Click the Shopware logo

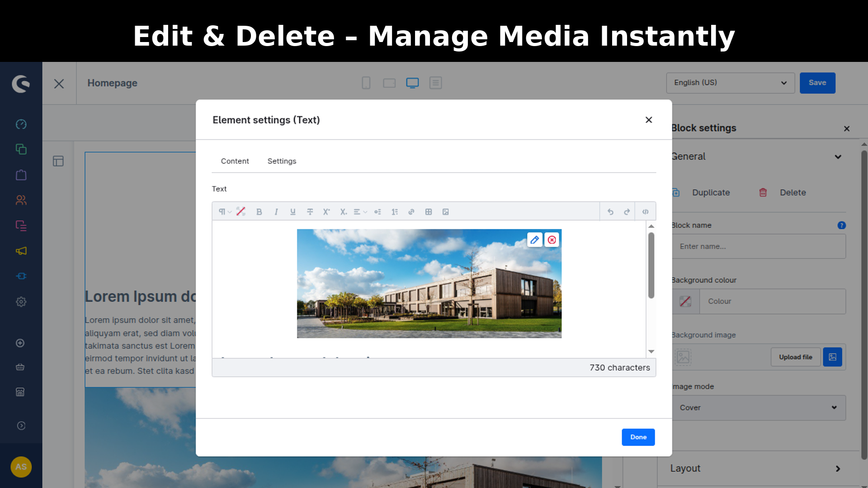21,84
